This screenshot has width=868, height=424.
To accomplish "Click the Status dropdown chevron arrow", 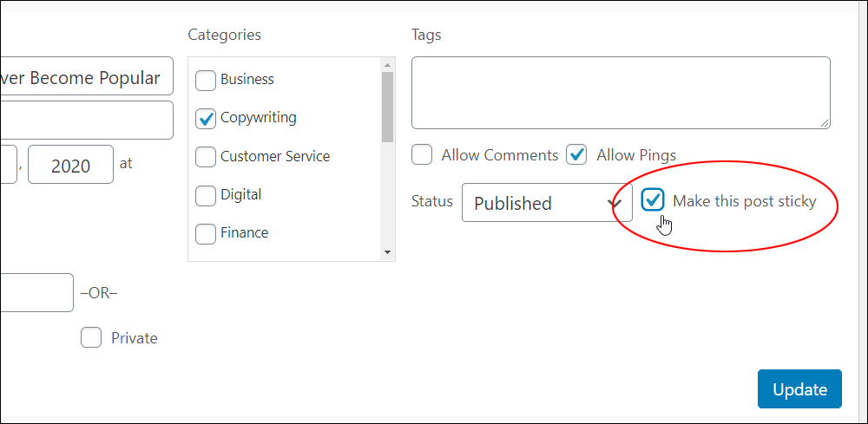I will [x=615, y=203].
